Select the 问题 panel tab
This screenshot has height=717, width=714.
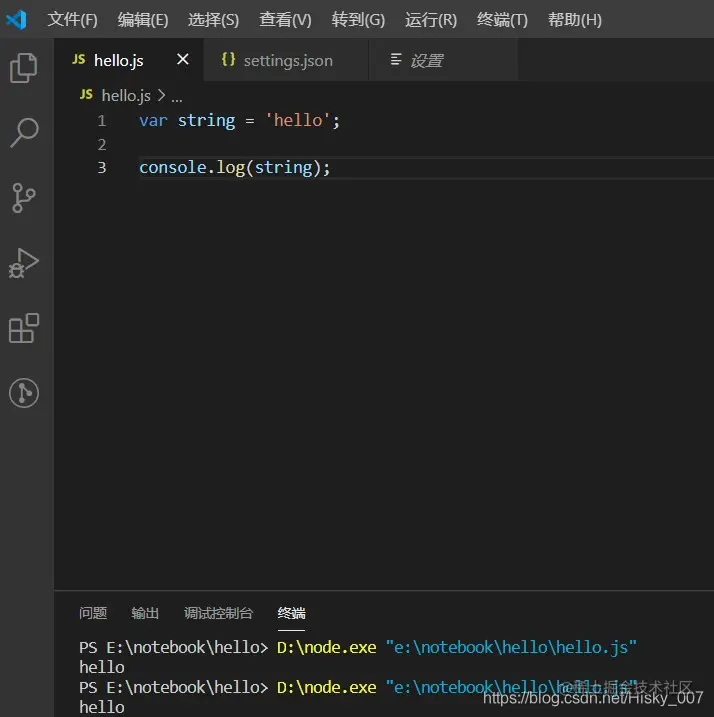click(x=93, y=613)
